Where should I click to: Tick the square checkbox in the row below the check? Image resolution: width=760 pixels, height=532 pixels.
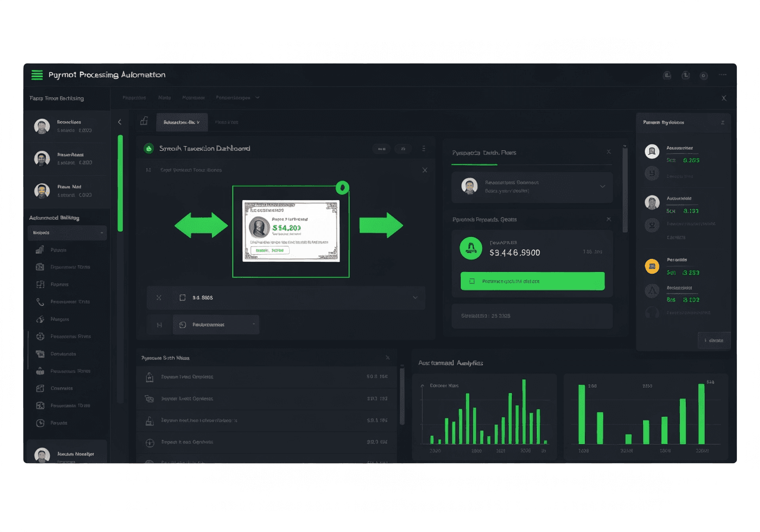tap(182, 297)
